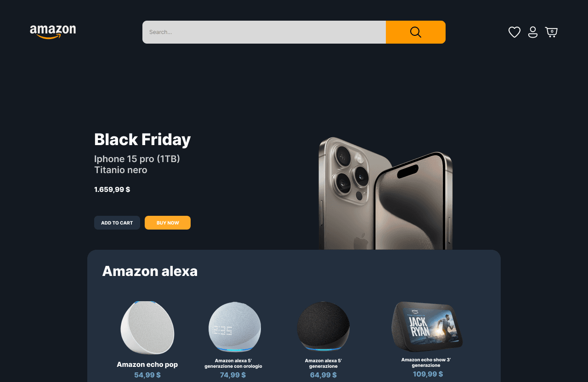The image size is (588, 382).
Task: Open the Amazon echo pop product title
Action: point(147,365)
